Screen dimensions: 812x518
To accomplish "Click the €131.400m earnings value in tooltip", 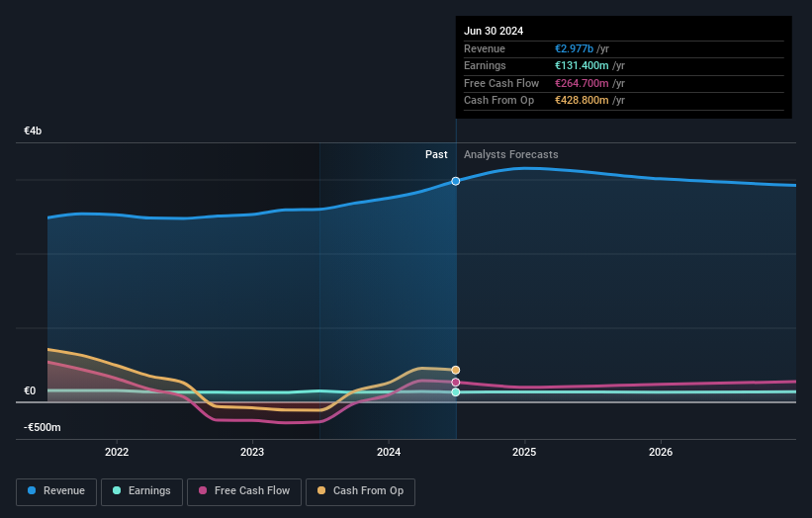I will 582,65.
